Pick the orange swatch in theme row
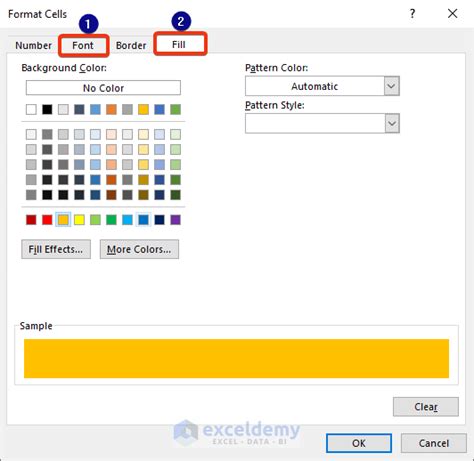The height and width of the screenshot is (461, 474). 111,109
